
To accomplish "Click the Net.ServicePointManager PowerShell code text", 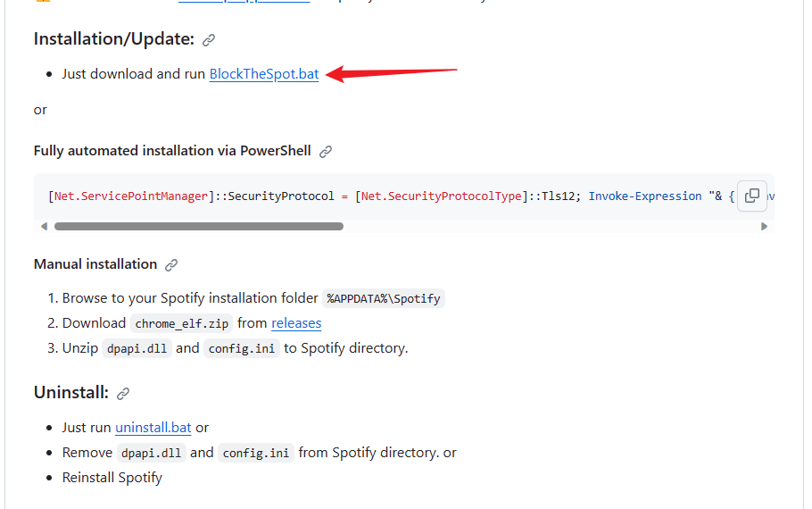I will pos(130,196).
